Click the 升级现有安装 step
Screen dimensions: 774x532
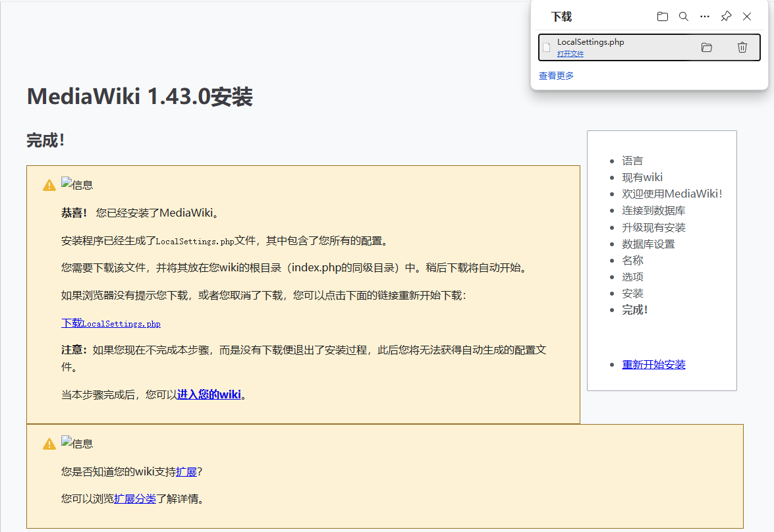[653, 227]
